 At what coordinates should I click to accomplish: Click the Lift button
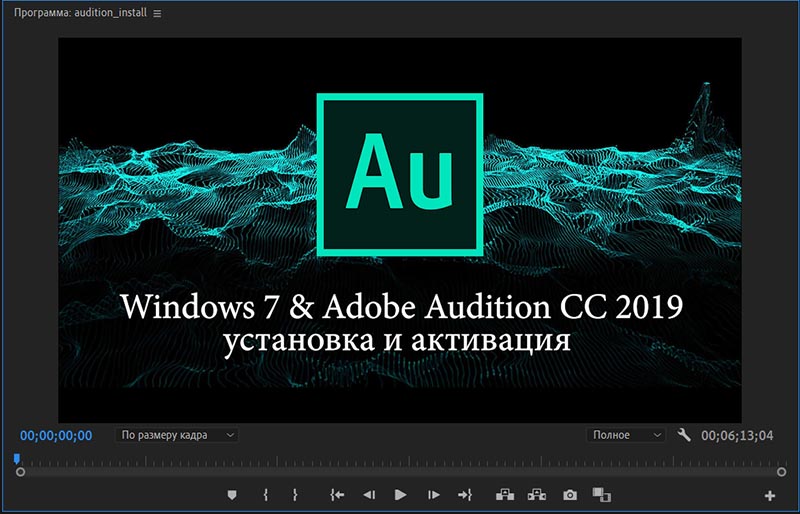pos(505,495)
